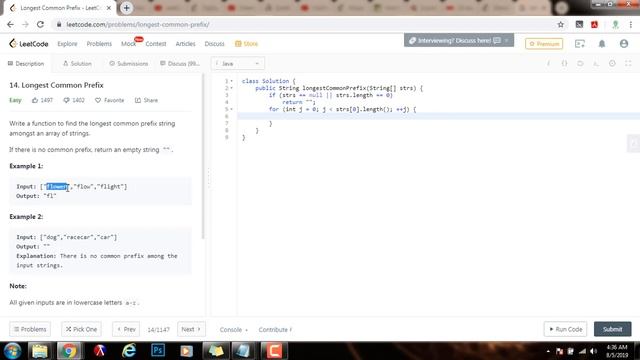Image resolution: width=640 pixels, height=360 pixels.
Task: Go to the Next problem
Action: point(191,329)
